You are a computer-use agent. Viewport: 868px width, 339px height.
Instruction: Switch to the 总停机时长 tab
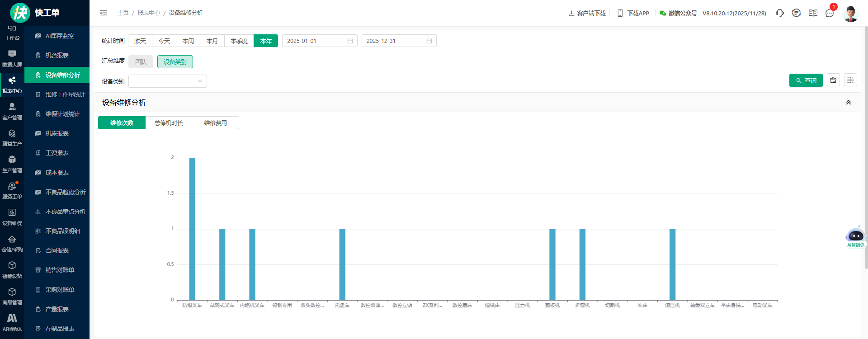[169, 123]
